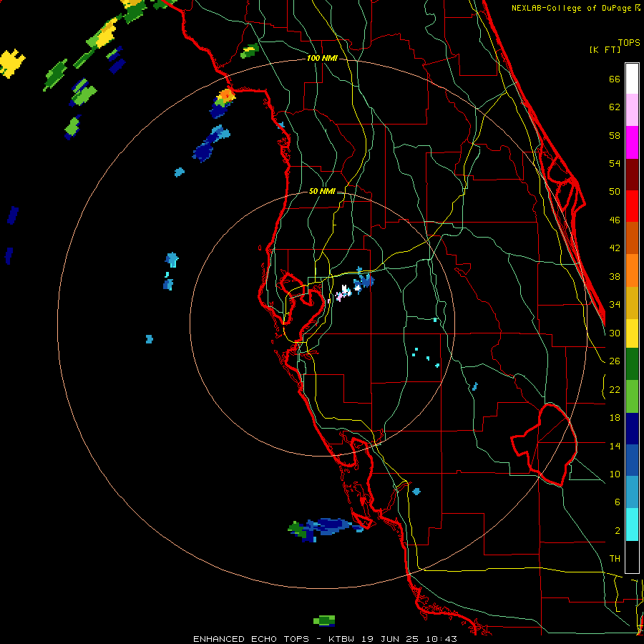
Task: Select the 100 NMI range ring label
Action: pos(322,58)
